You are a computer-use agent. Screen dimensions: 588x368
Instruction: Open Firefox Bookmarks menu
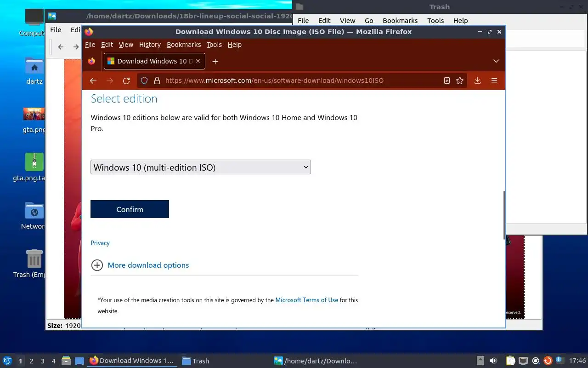coord(184,45)
